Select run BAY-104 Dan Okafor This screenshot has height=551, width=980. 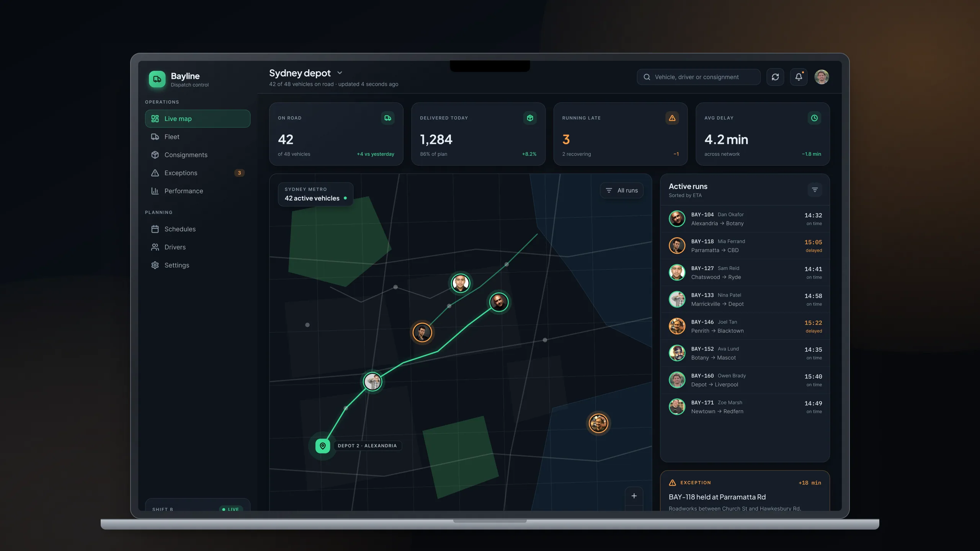[745, 219]
